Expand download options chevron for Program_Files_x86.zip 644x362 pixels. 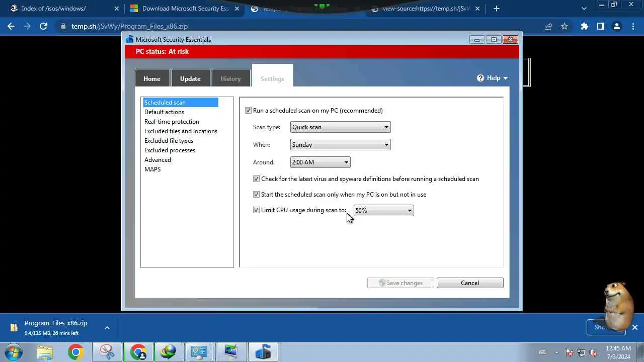(107, 328)
